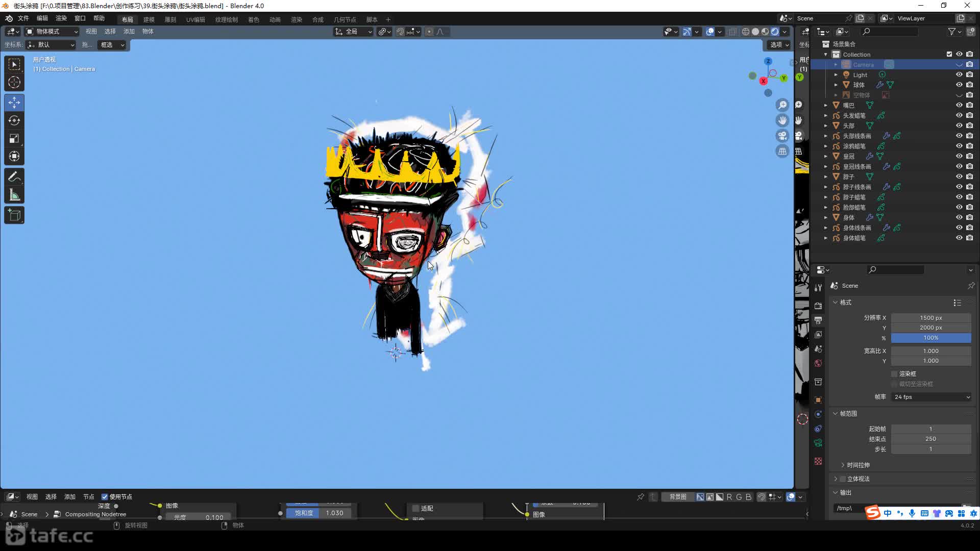Enable the 渲染框 checkbox
Viewport: 980px width, 551px height.
tap(894, 374)
